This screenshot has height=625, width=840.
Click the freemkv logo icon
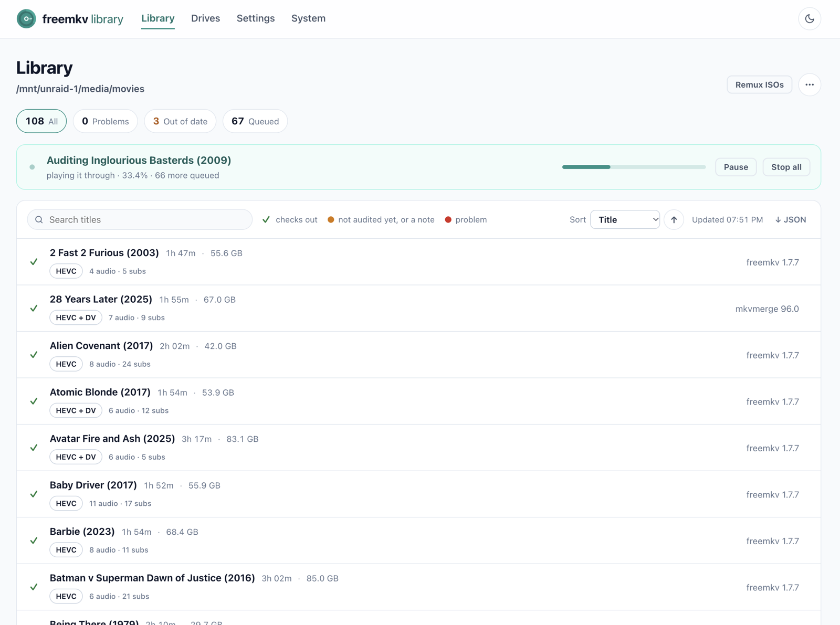26,19
